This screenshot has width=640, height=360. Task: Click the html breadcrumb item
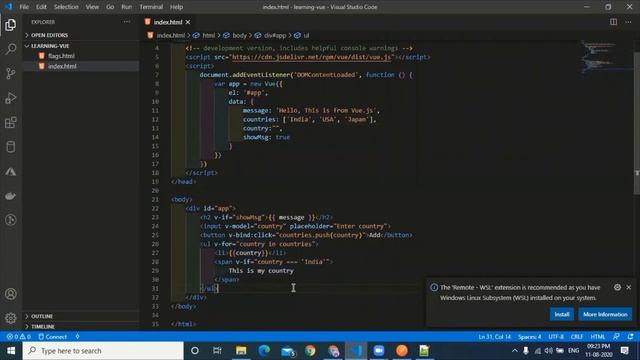[209, 36]
